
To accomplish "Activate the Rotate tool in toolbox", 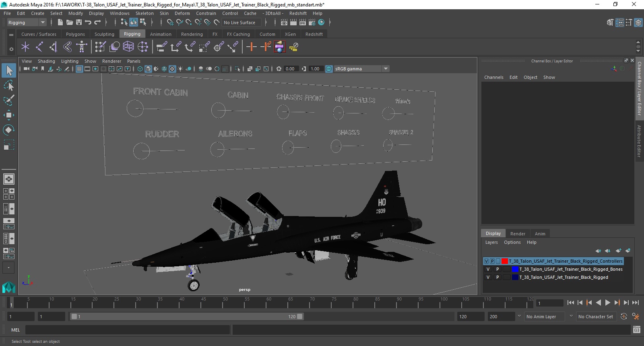I will 9,130.
